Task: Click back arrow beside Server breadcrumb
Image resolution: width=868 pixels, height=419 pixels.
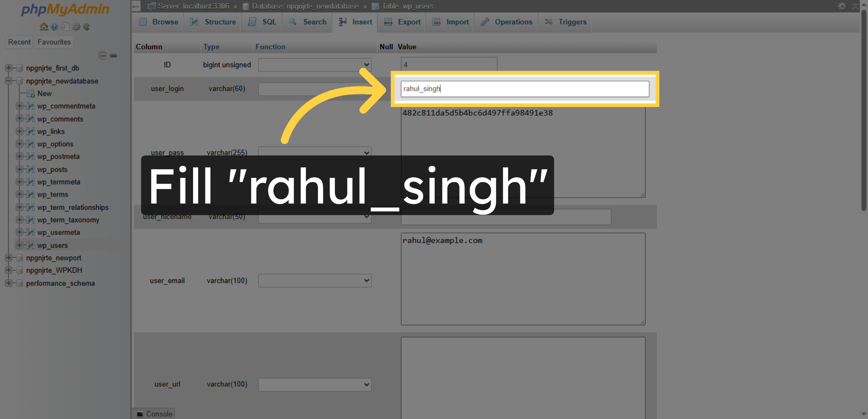Action: click(136, 6)
